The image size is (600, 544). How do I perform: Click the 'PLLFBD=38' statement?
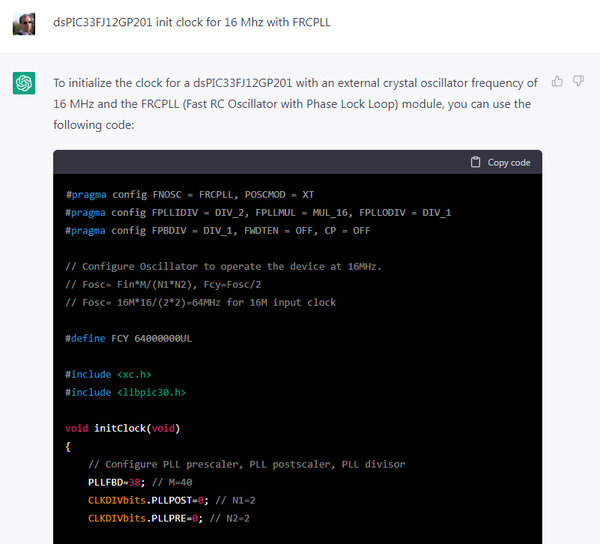tap(117, 482)
